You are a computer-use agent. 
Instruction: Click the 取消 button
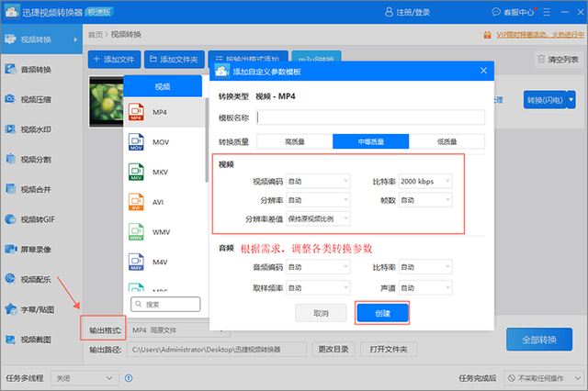[x=321, y=313]
